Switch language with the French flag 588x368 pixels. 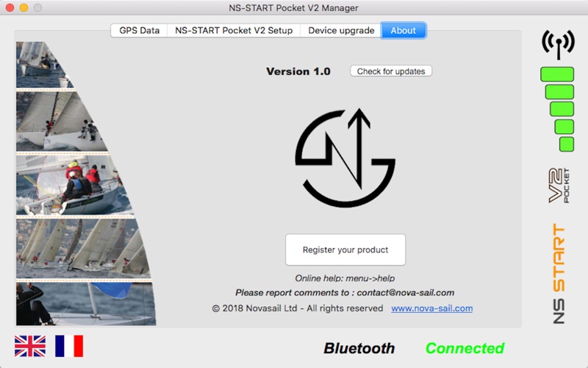(x=69, y=346)
